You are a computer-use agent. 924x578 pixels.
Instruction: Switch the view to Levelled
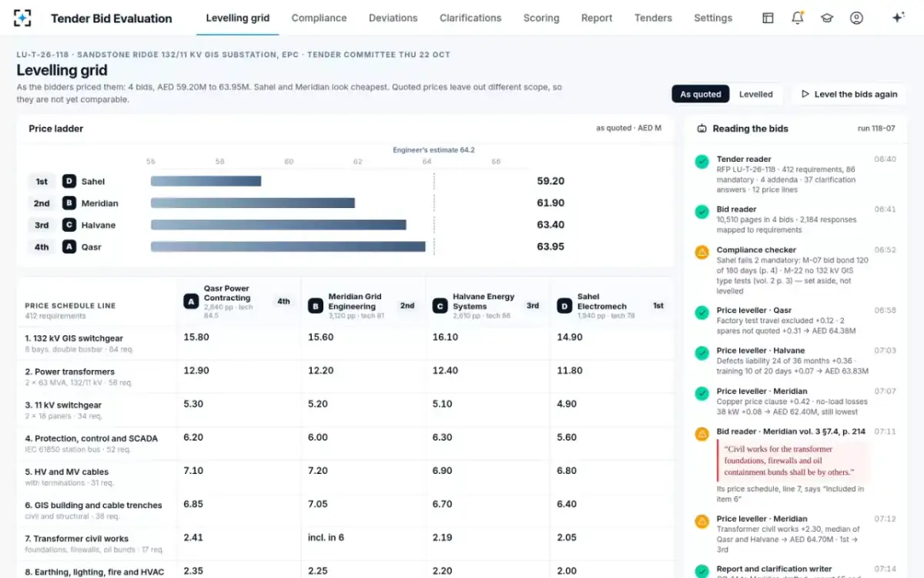[756, 94]
